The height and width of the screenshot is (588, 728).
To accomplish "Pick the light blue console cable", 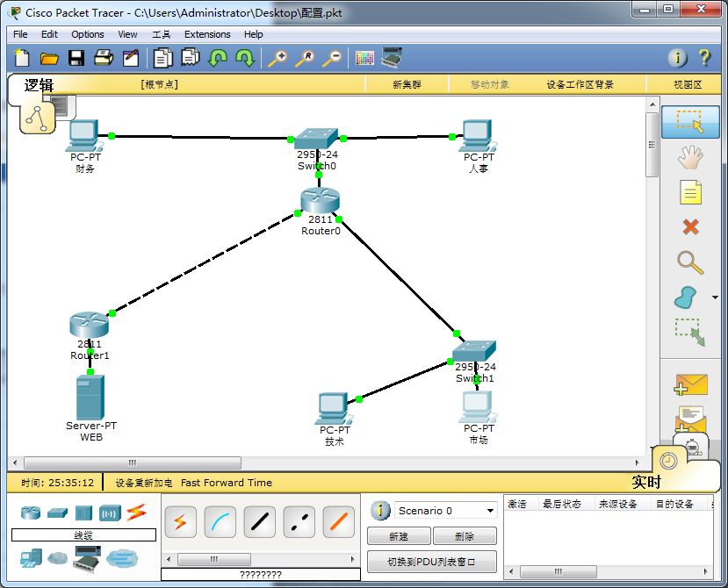I will click(x=220, y=522).
